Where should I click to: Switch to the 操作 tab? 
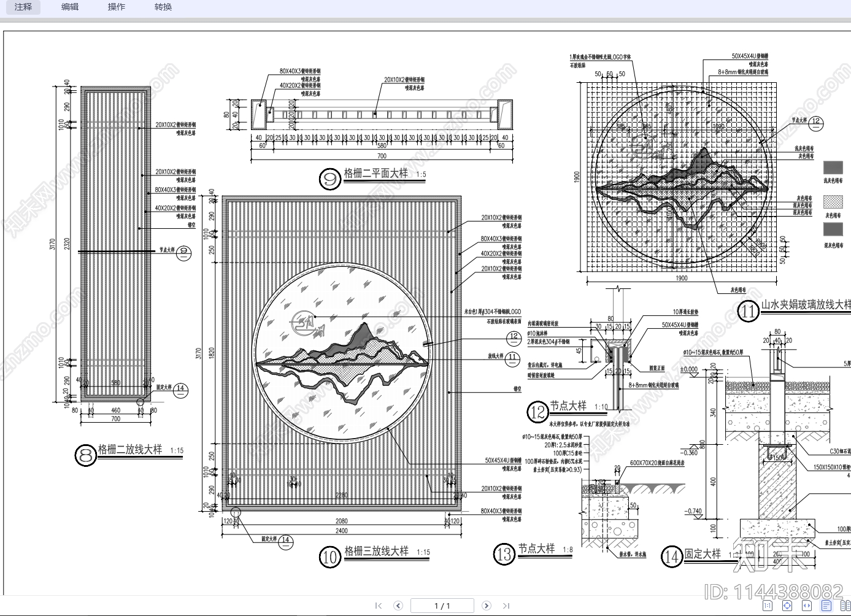[117, 7]
